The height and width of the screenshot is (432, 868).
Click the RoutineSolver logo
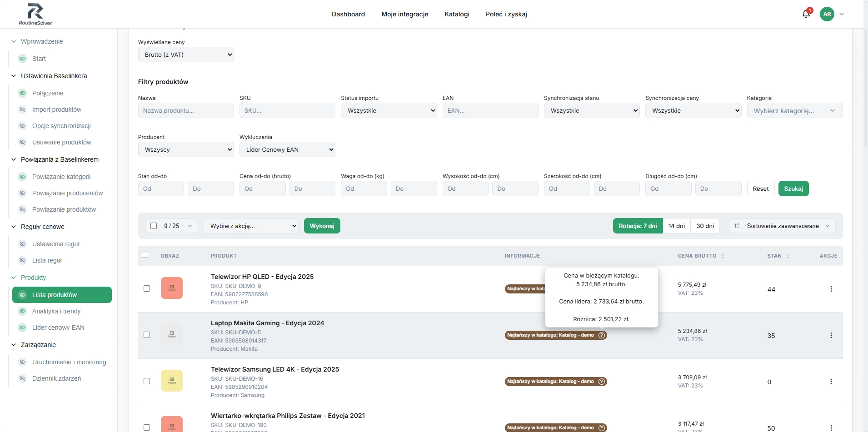pyautogui.click(x=35, y=14)
